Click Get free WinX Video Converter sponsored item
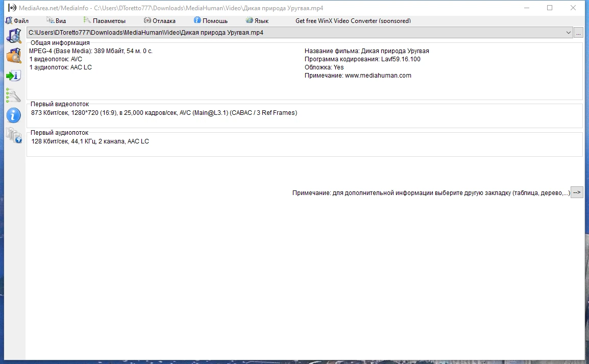 pyautogui.click(x=353, y=20)
